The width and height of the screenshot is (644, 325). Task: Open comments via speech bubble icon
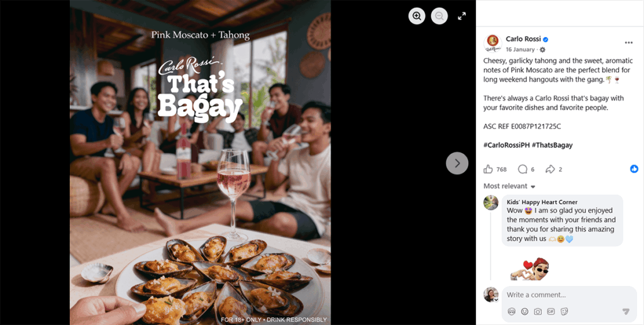(523, 169)
